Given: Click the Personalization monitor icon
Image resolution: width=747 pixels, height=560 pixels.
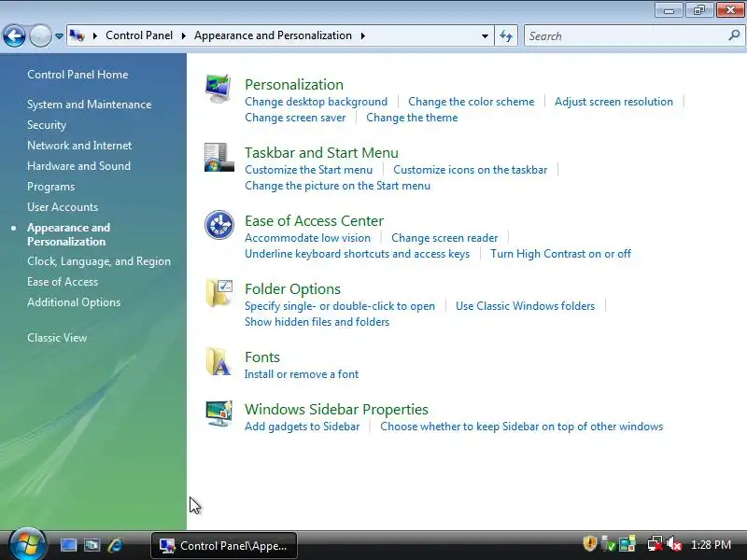Looking at the screenshot, I should pos(218,89).
